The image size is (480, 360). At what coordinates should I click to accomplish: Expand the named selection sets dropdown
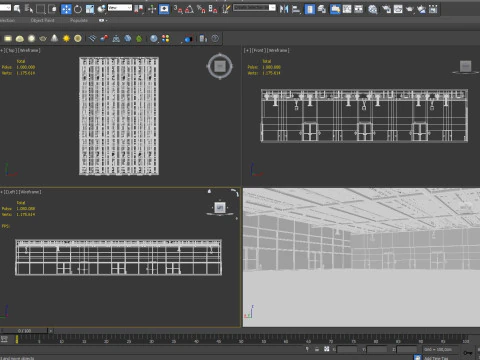(x=255, y=7)
